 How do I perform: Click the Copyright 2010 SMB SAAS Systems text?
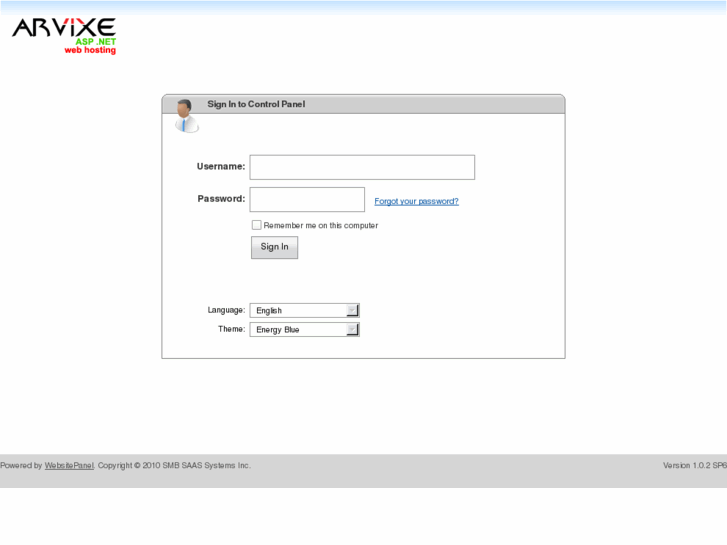pos(174,465)
